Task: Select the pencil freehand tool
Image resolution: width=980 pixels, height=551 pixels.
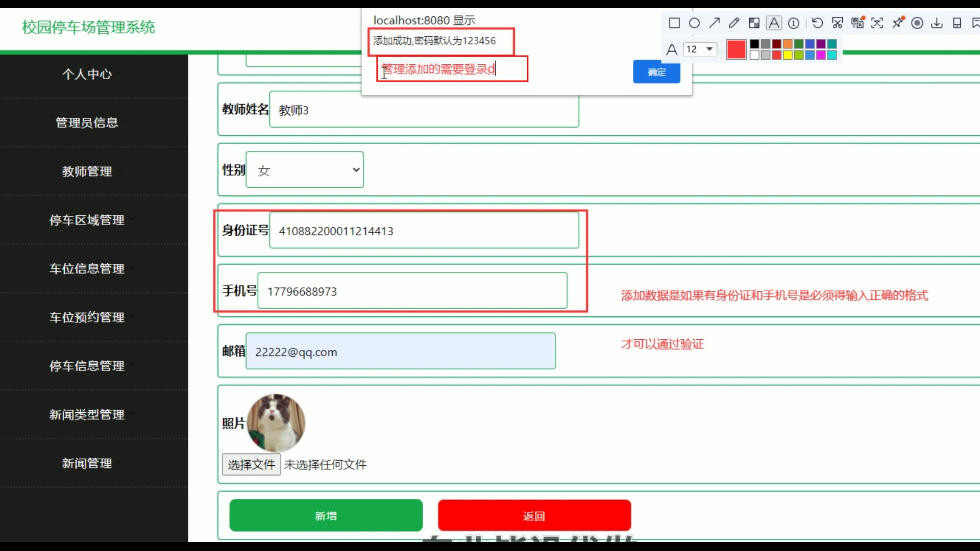Action: point(734,23)
